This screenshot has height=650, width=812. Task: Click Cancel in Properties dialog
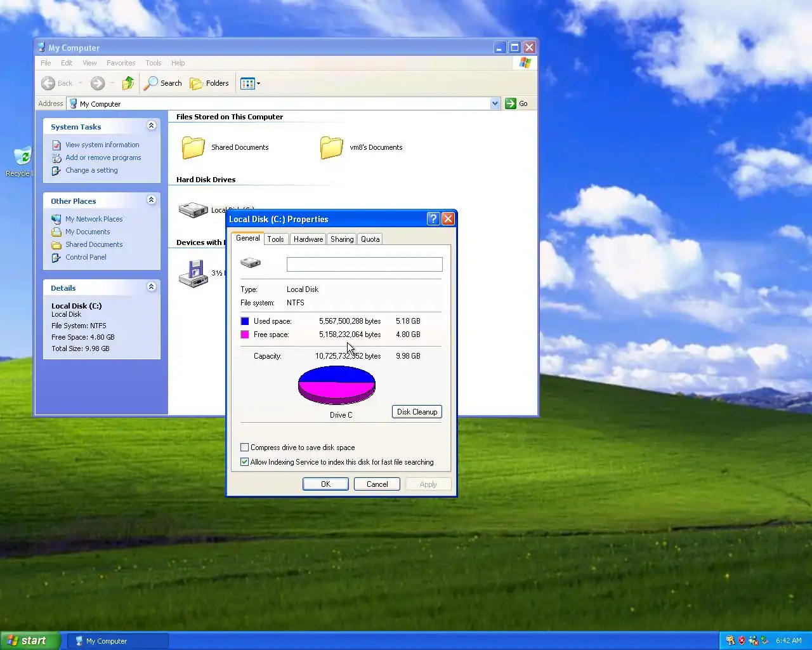pos(377,484)
